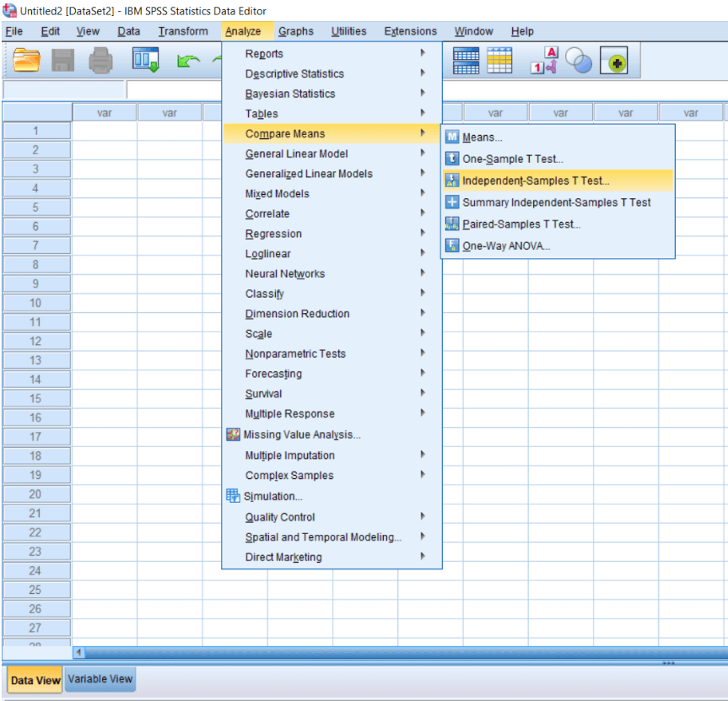Open the Data menu
The width and height of the screenshot is (728, 701).
128,31
